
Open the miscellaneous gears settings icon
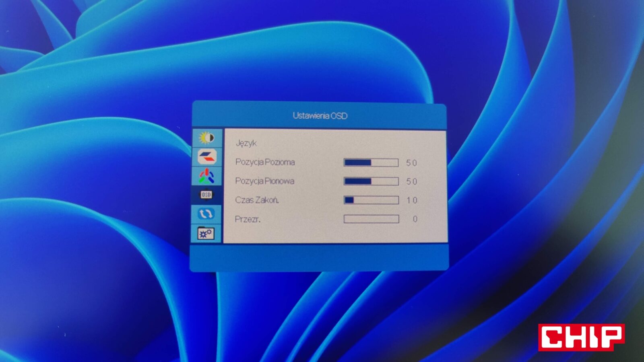point(206,233)
